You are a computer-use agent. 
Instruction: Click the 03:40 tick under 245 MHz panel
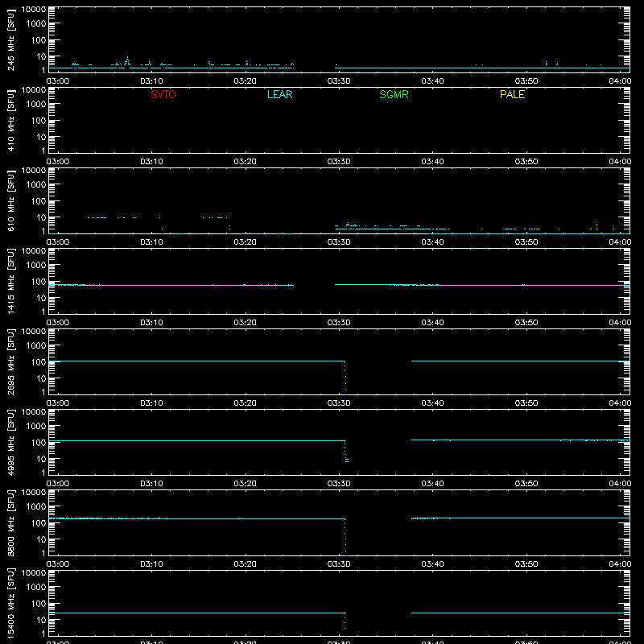(432, 81)
